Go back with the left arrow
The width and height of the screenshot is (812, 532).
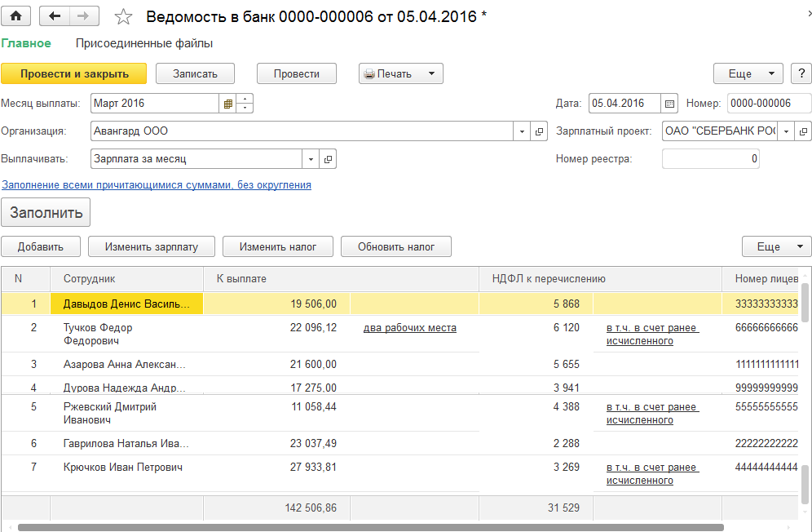coord(55,16)
